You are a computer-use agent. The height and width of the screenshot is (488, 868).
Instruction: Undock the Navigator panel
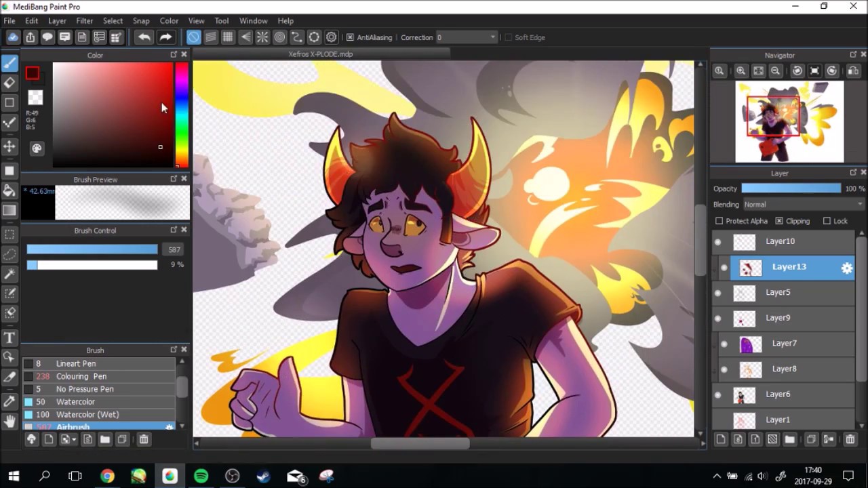point(853,55)
